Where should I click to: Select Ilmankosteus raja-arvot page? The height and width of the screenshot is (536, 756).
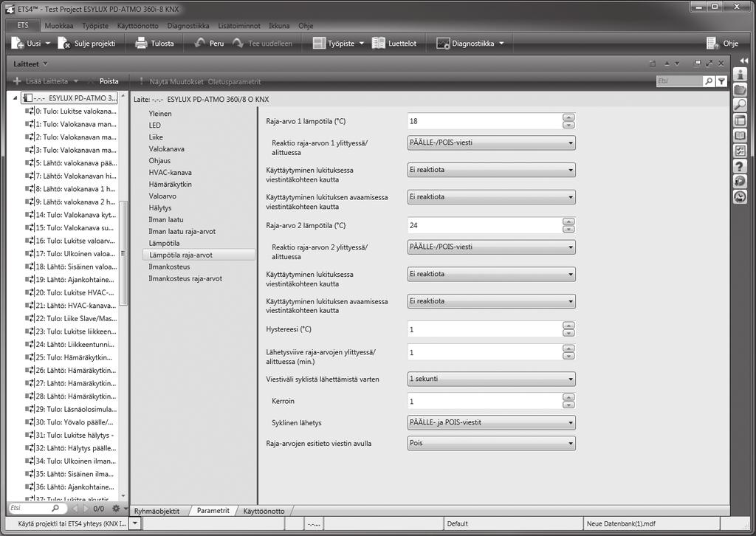[x=185, y=278]
